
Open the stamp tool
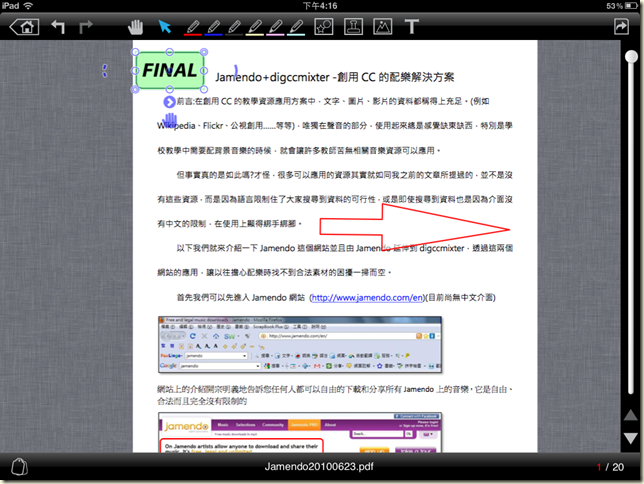[x=353, y=27]
